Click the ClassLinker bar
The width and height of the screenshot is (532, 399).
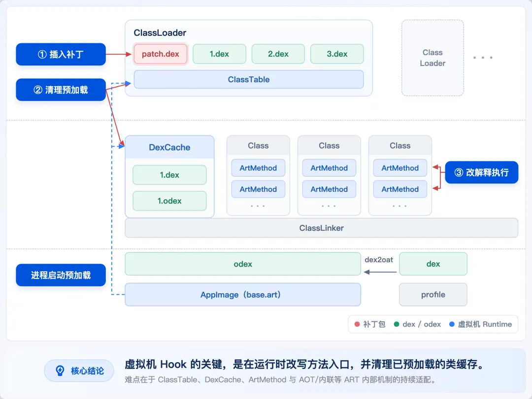click(321, 228)
